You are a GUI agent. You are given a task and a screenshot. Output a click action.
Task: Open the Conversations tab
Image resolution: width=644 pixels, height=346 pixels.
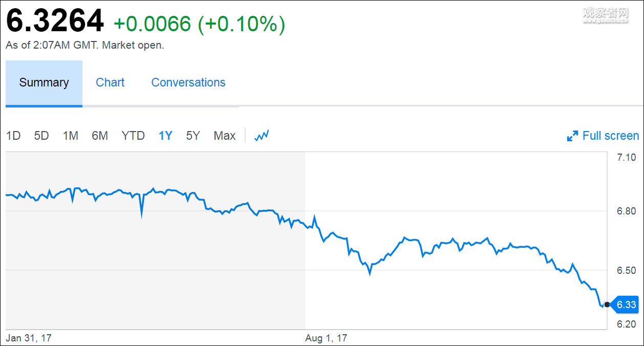click(188, 83)
